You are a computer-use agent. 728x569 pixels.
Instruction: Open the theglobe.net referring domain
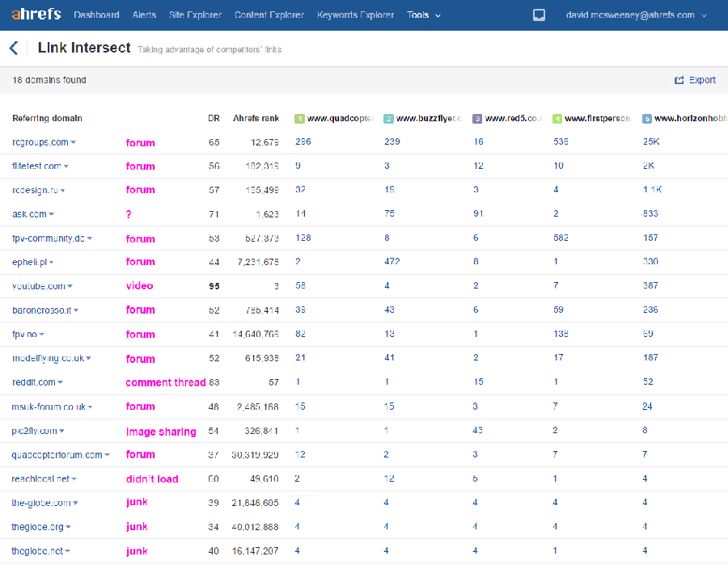[x=37, y=551]
